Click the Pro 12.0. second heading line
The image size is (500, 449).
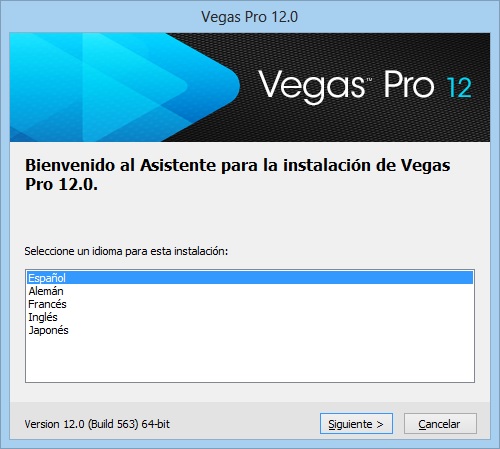(61, 184)
